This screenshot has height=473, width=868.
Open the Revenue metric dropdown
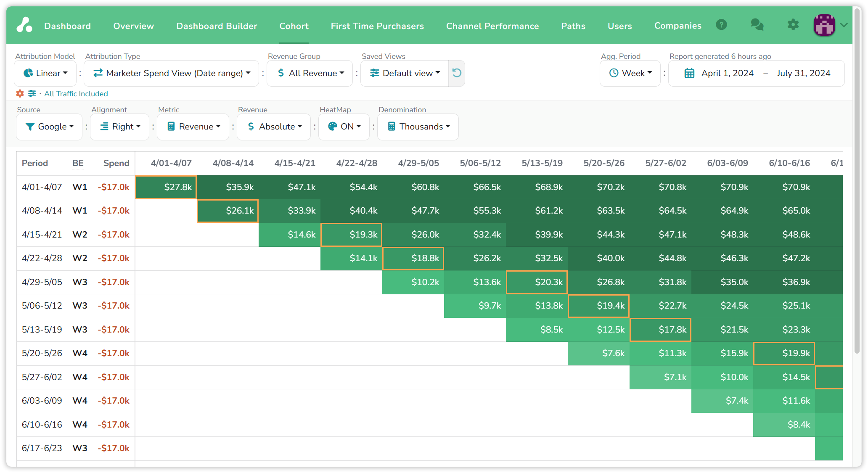coord(193,127)
